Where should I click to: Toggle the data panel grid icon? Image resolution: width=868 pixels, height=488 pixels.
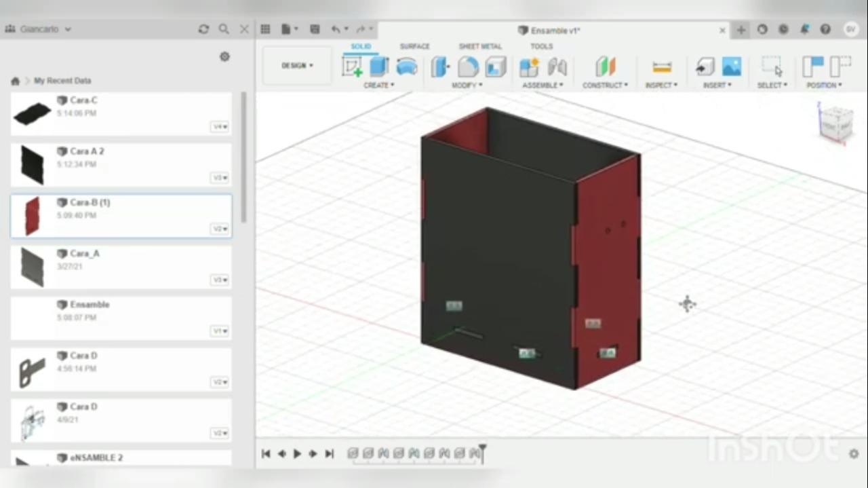265,29
